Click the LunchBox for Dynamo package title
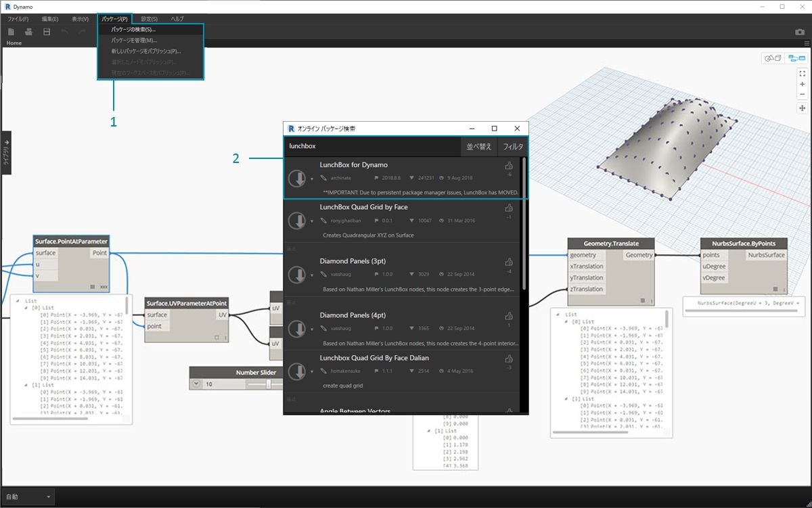Image resolution: width=812 pixels, height=508 pixels. (353, 165)
